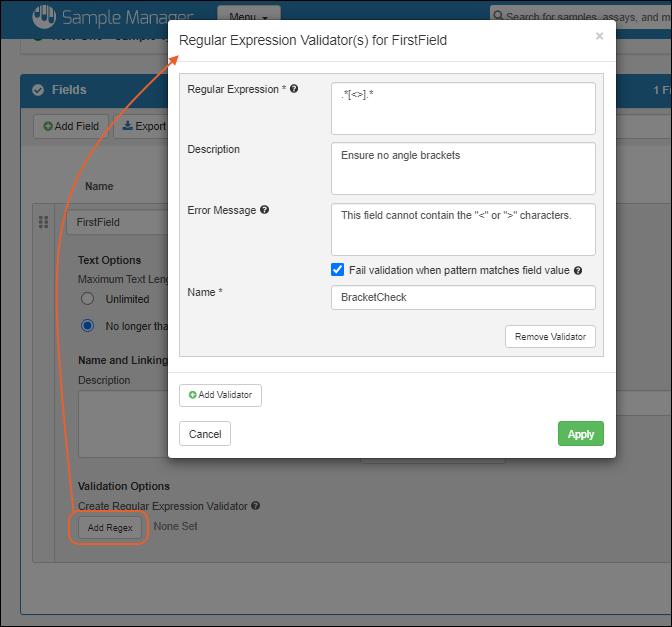Click help icon after Fail validation text
This screenshot has width=672, height=627.
click(578, 271)
